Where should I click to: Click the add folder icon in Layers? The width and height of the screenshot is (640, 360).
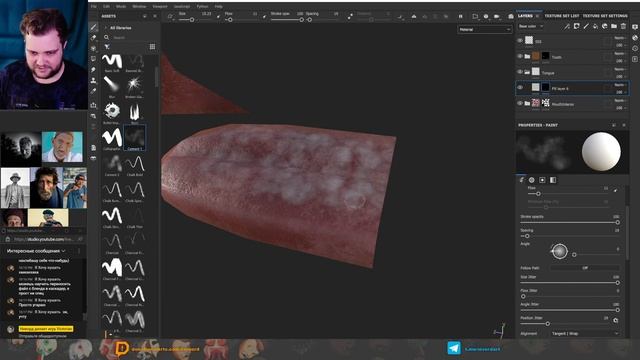(x=614, y=27)
